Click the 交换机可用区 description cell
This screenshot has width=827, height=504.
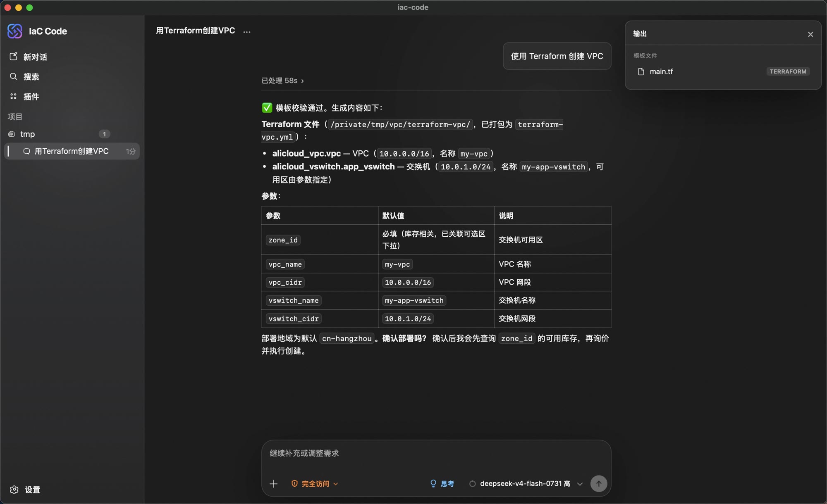(552, 240)
